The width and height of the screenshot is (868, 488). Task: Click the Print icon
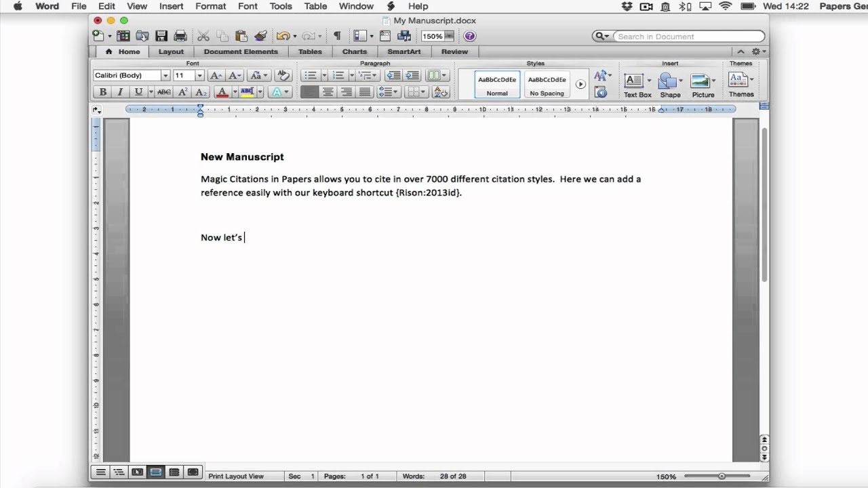[180, 36]
